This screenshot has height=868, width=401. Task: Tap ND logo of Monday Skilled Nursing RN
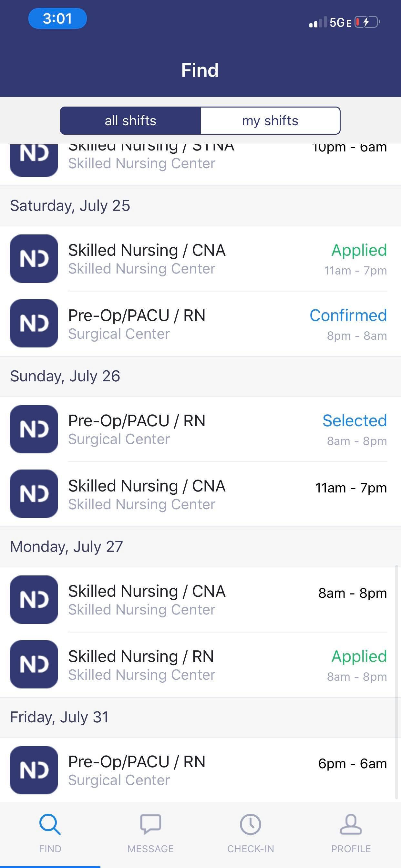(34, 664)
